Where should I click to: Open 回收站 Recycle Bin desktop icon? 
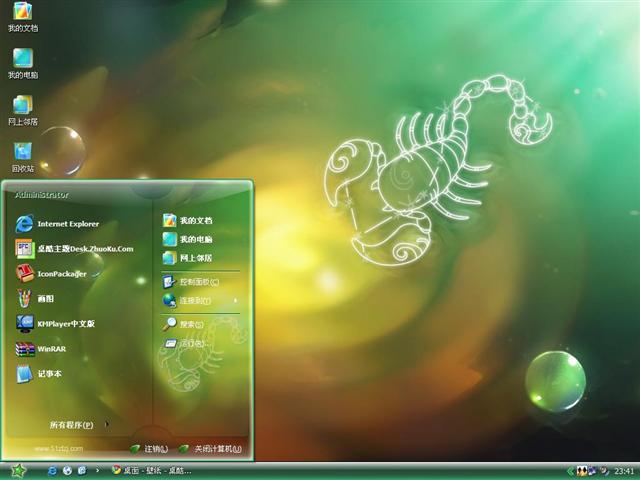(x=22, y=156)
